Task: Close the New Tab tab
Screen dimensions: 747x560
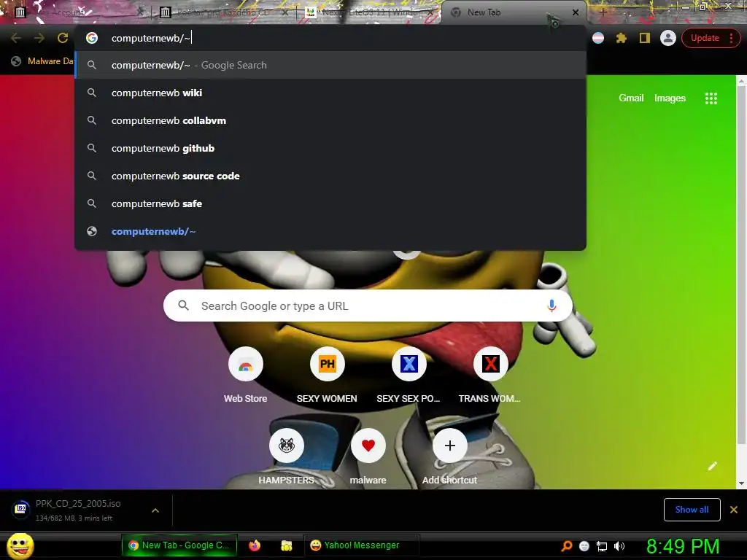Action: [x=576, y=12]
